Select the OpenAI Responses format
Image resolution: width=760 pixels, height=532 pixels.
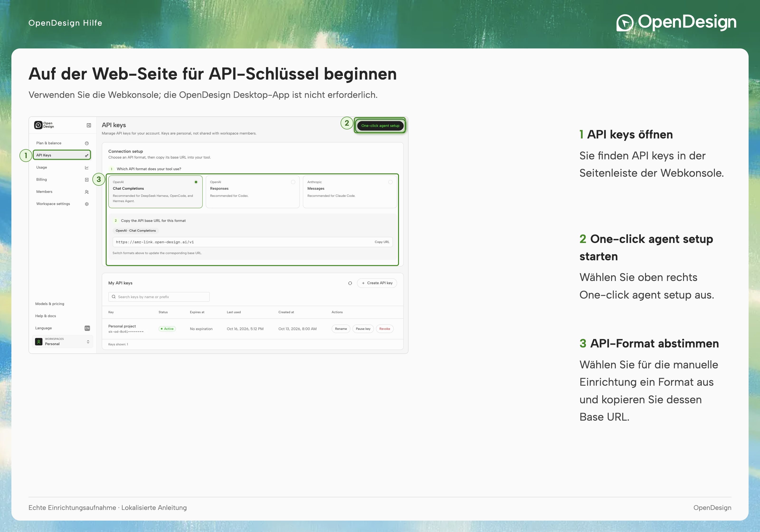tap(252, 192)
